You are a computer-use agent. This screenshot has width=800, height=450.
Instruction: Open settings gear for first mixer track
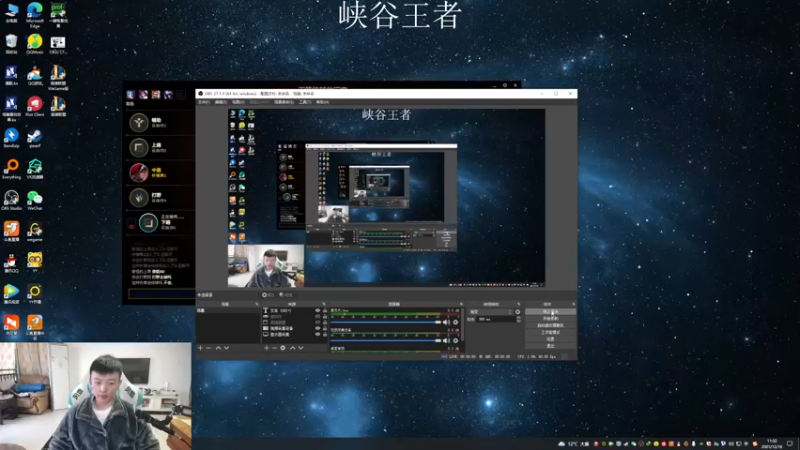point(456,322)
